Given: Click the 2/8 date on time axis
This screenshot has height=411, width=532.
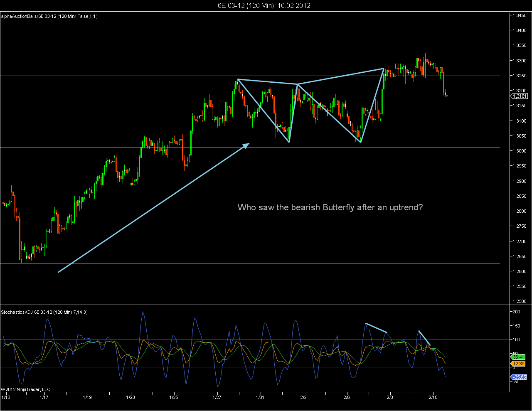Looking at the screenshot, I should pyautogui.click(x=390, y=398).
